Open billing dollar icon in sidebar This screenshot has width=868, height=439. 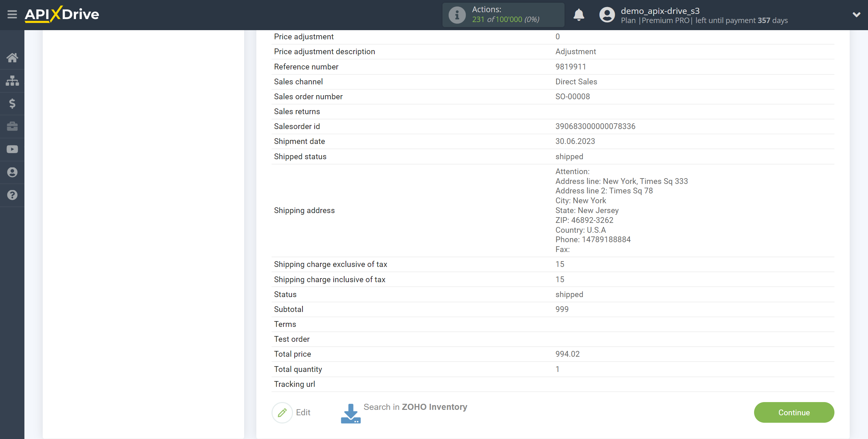(x=12, y=103)
